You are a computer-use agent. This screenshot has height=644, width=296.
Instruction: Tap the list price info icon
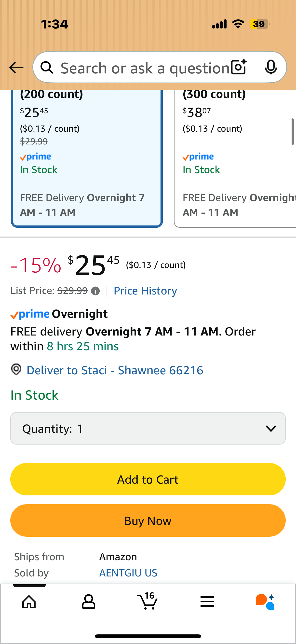(95, 291)
